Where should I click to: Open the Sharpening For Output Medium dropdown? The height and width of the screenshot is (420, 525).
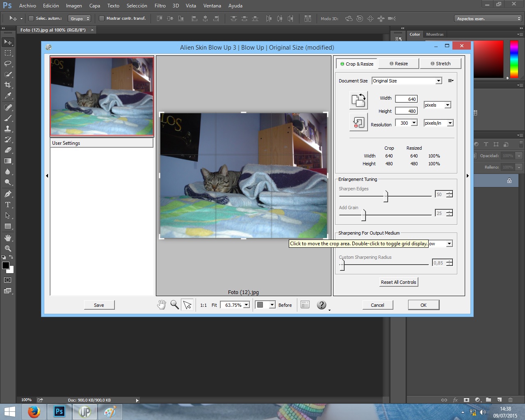(449, 244)
